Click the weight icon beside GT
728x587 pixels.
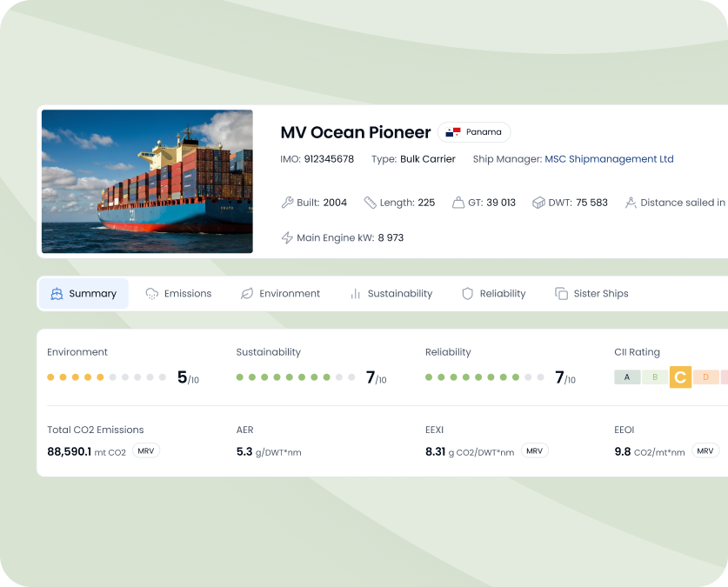tap(458, 203)
